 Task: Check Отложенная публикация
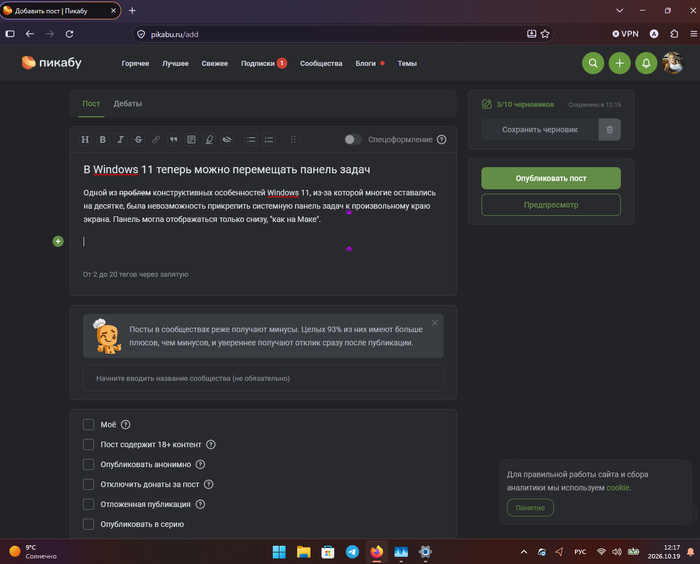pos(88,505)
